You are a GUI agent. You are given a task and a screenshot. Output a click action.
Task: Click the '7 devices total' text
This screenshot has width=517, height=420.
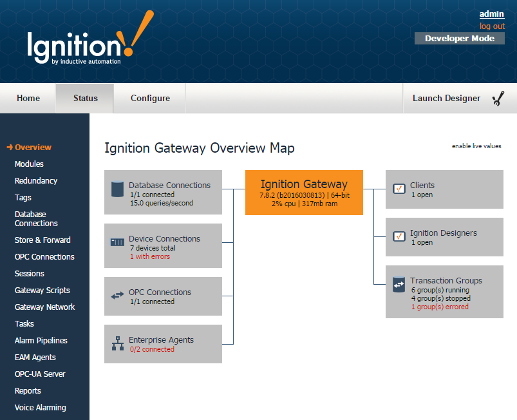[x=153, y=248]
